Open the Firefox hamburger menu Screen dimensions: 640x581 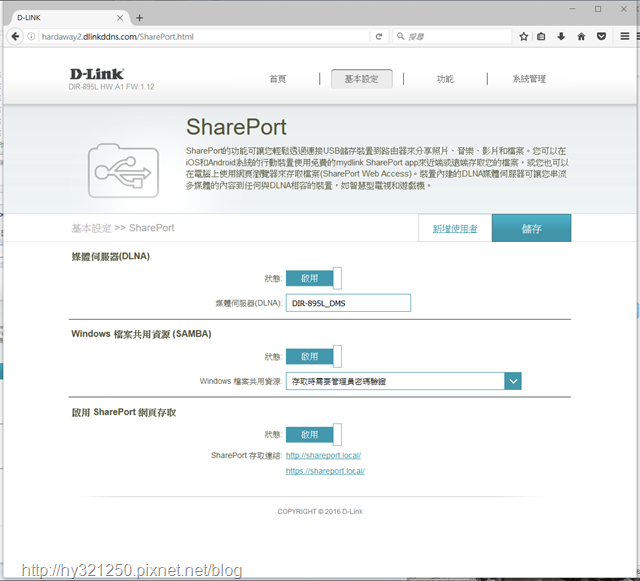point(624,36)
